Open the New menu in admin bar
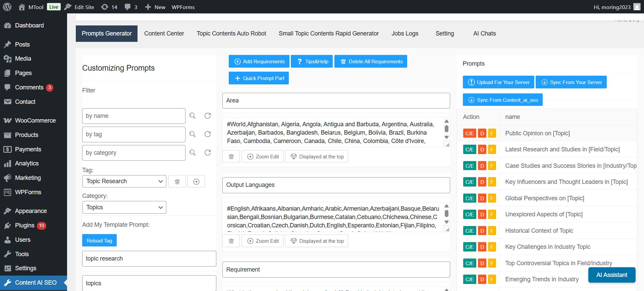 155,7
